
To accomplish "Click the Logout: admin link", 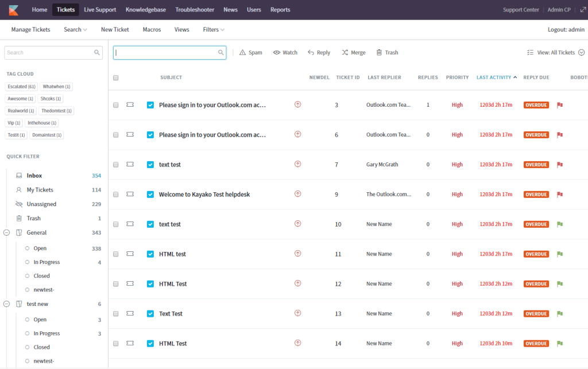I will [565, 29].
